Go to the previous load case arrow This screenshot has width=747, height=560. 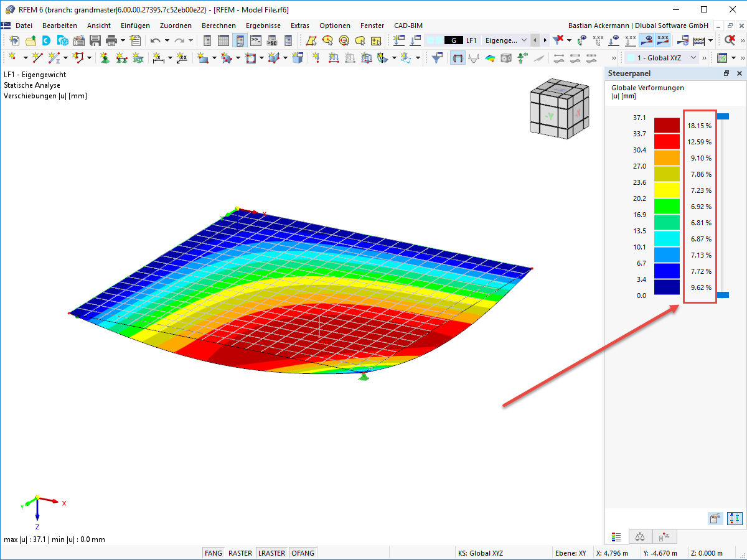click(535, 40)
